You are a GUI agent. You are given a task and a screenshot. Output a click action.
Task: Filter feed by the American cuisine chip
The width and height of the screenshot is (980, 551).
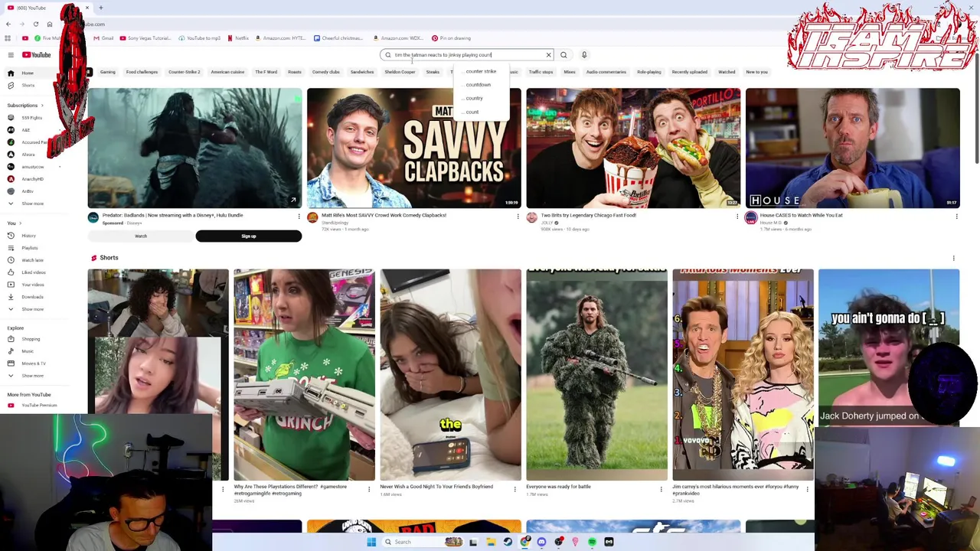pyautogui.click(x=227, y=72)
